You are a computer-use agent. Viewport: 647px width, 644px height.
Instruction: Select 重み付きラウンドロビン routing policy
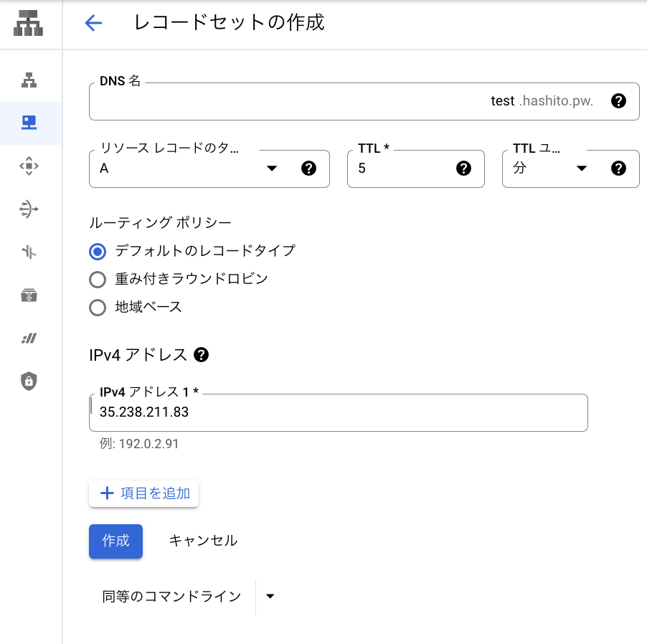98,279
